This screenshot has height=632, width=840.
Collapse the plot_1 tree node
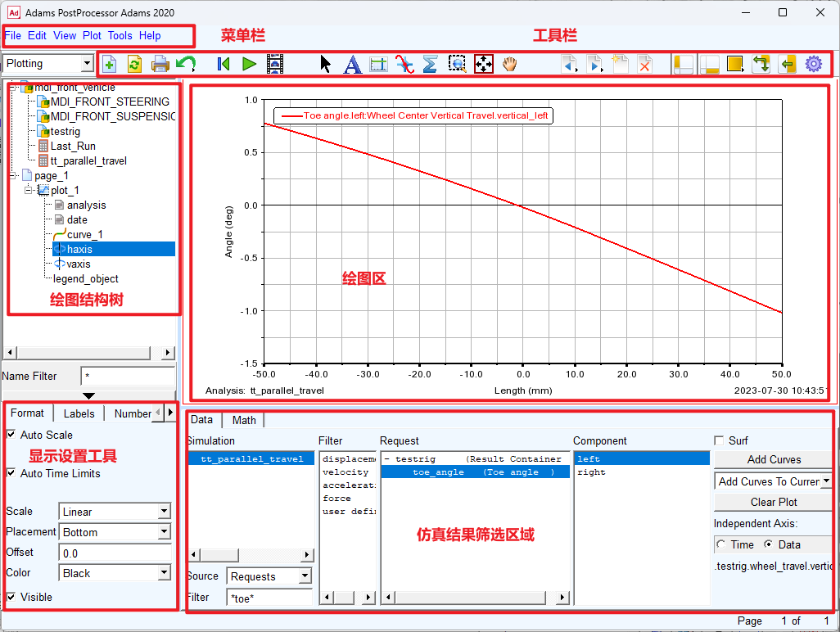pyautogui.click(x=28, y=190)
